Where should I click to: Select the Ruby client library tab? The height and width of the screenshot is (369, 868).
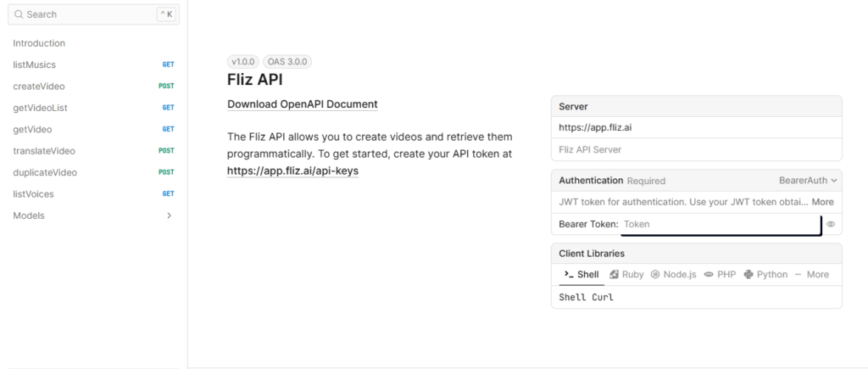click(x=626, y=275)
